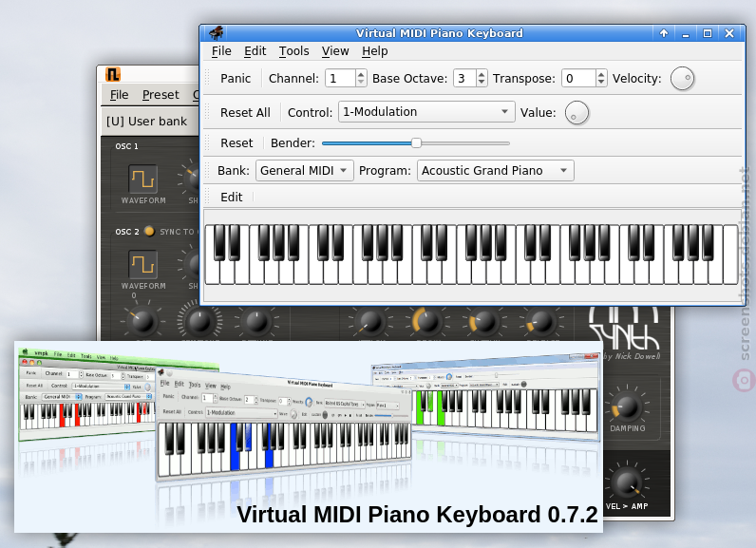Click the Transpose number field
The image size is (756, 548).
578,79
